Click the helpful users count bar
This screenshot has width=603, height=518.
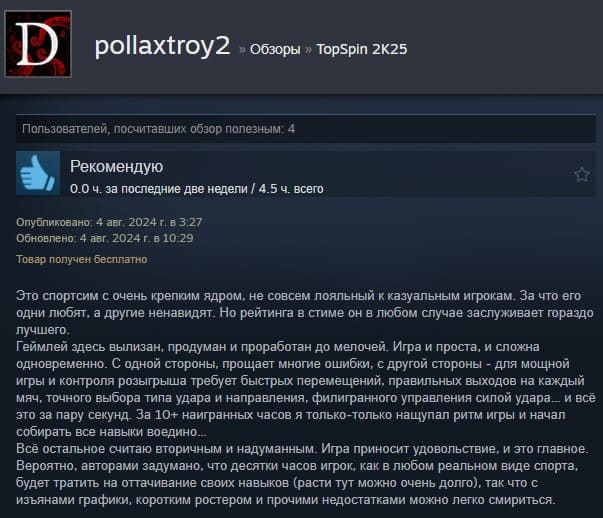coord(306,129)
